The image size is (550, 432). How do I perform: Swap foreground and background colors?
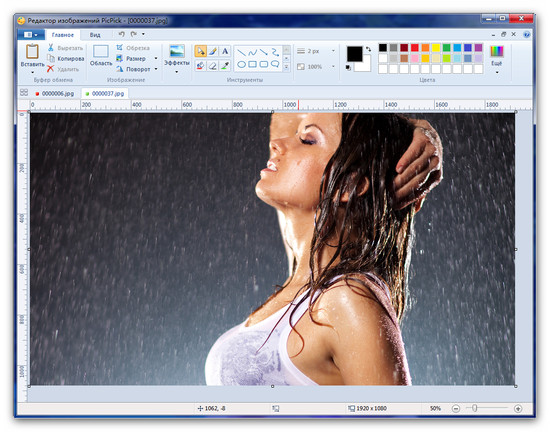click(368, 49)
